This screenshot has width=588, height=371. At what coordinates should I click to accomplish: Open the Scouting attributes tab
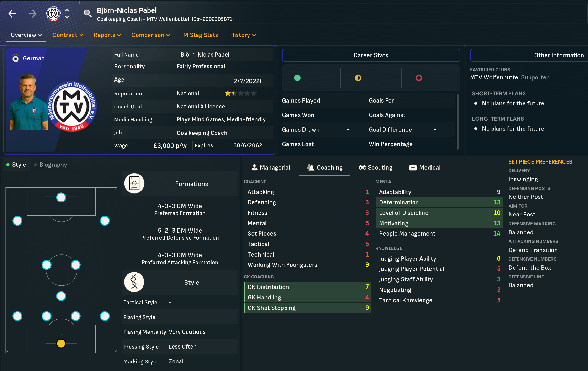pyautogui.click(x=375, y=167)
